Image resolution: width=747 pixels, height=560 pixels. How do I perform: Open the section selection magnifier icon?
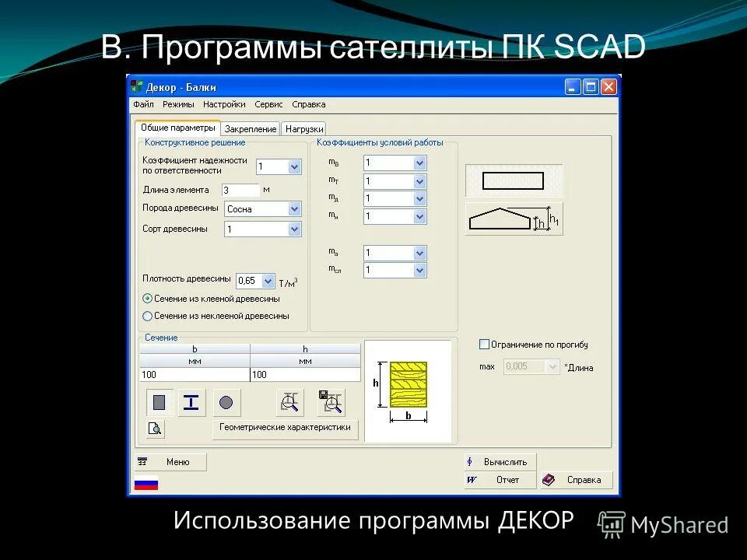click(x=289, y=402)
